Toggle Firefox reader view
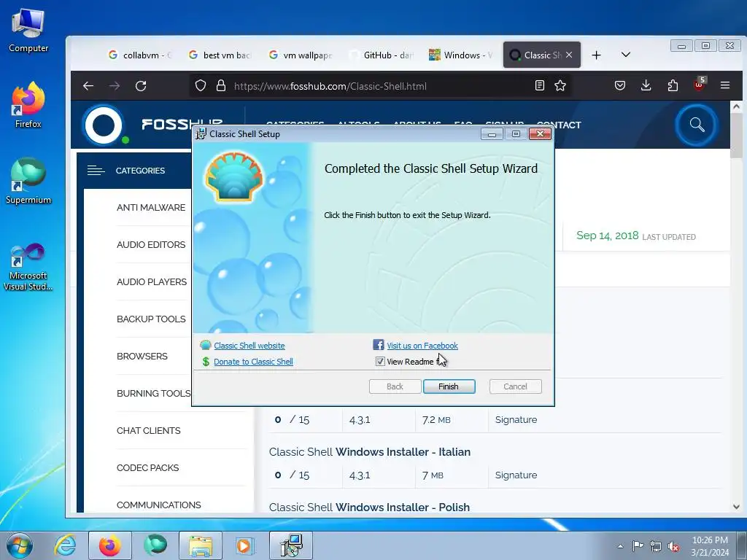 [539, 86]
